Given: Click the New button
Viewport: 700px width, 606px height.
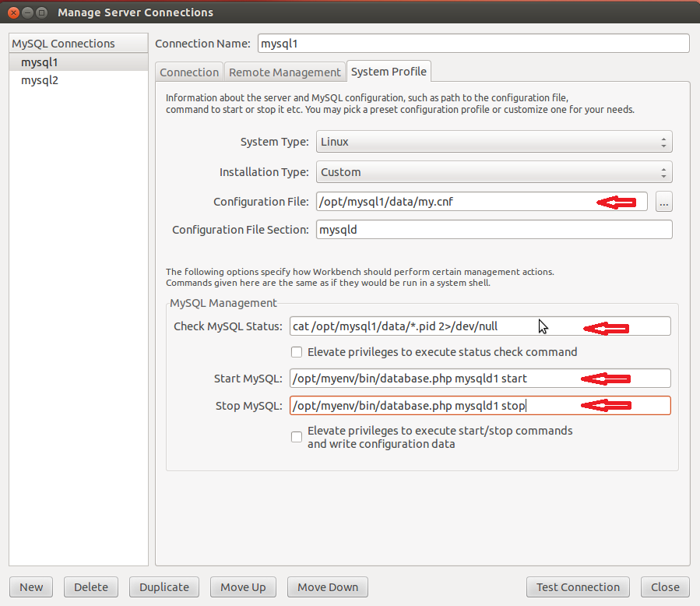Looking at the screenshot, I should coord(31,587).
